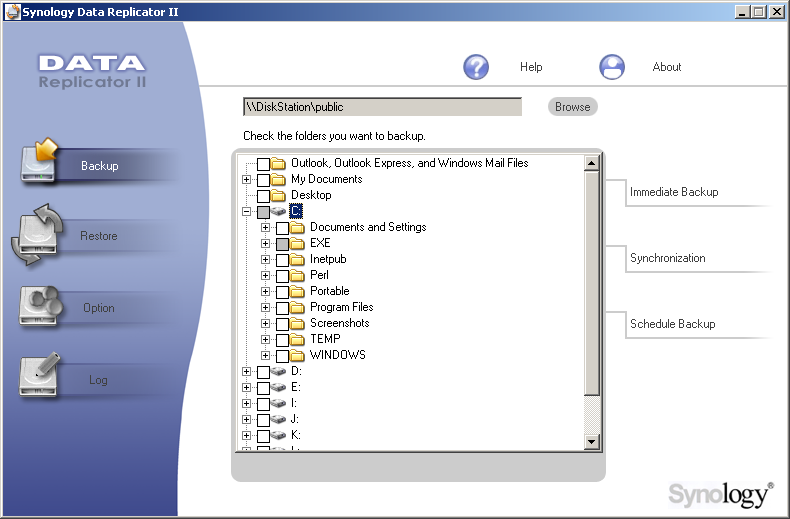Select the highlighted C: label

point(296,211)
